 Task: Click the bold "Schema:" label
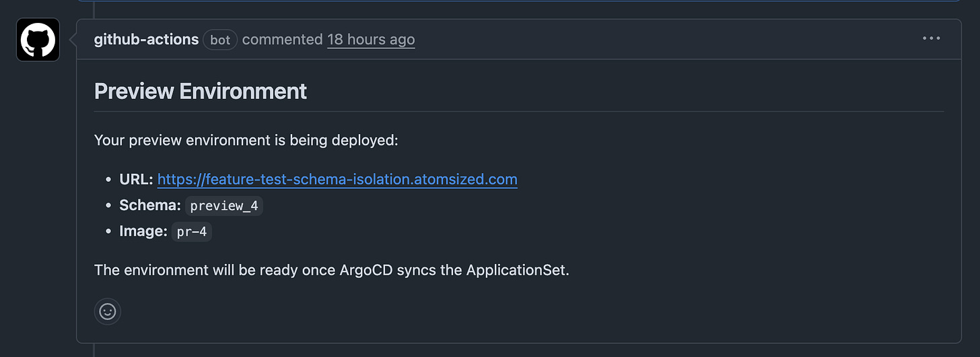150,205
